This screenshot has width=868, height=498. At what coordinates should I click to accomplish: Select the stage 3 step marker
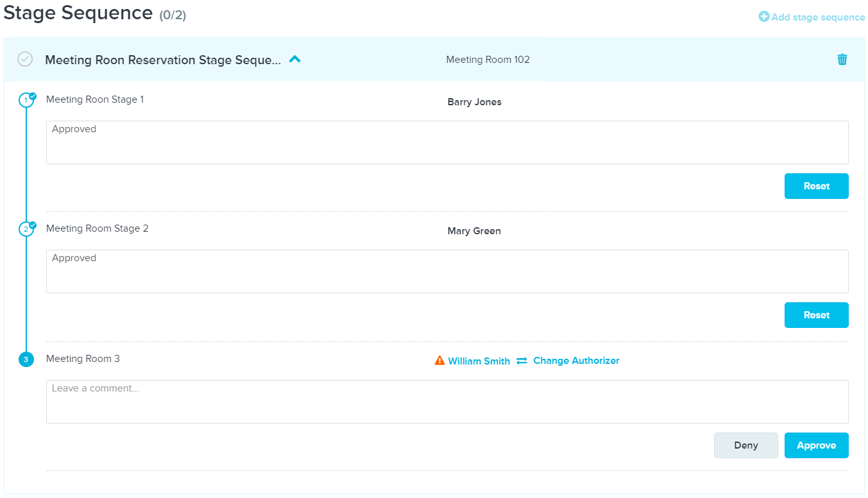coord(26,359)
